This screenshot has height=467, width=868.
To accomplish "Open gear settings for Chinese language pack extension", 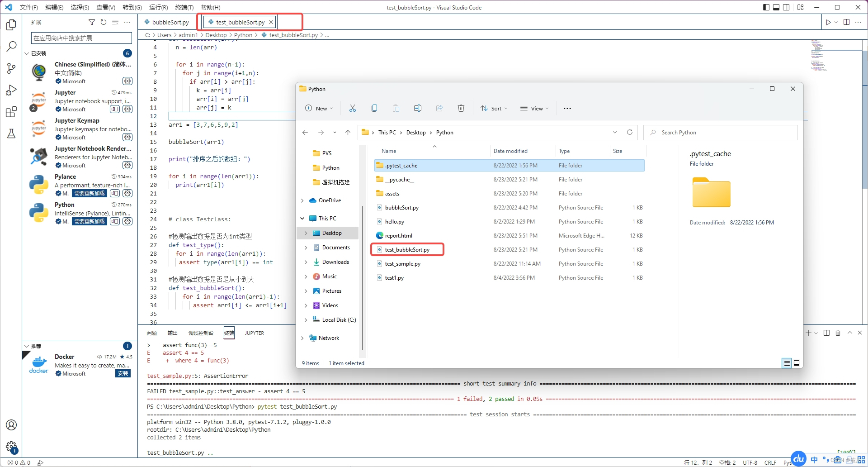I will coord(127,81).
